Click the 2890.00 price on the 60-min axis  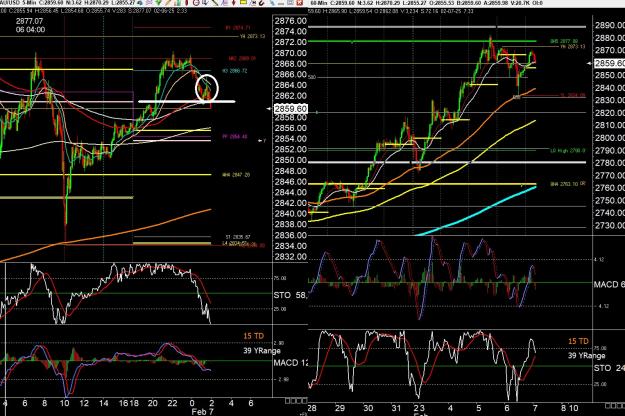[x=609, y=26]
